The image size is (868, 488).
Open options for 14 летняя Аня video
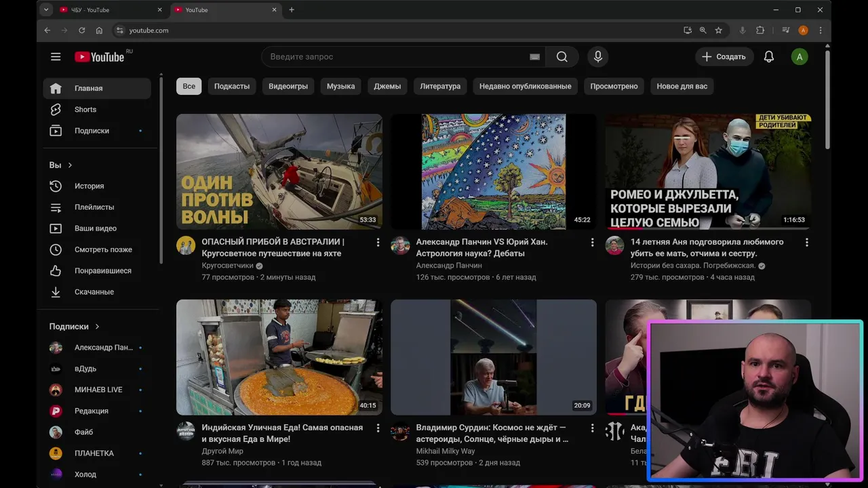click(x=806, y=243)
